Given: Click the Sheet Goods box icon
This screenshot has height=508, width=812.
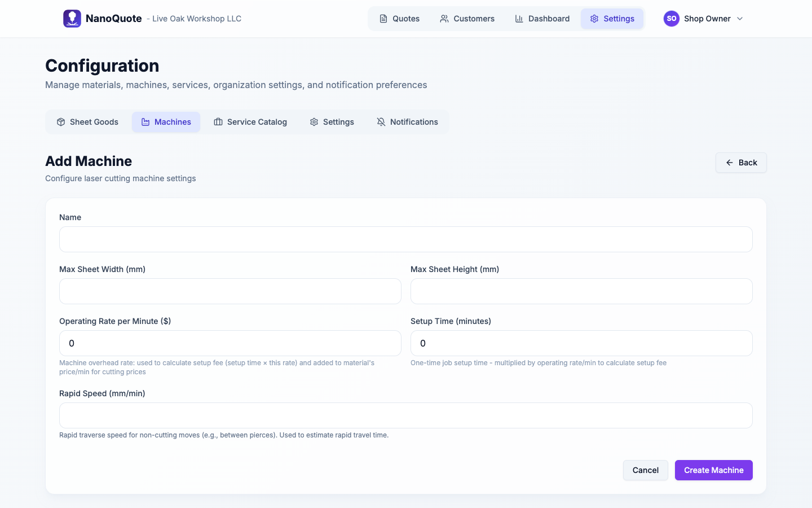Looking at the screenshot, I should click(61, 122).
